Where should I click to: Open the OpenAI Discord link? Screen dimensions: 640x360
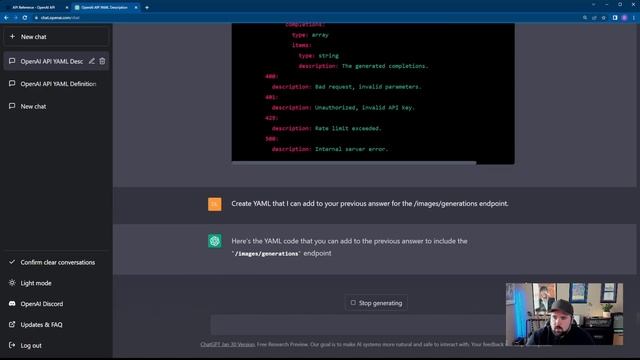click(56, 304)
